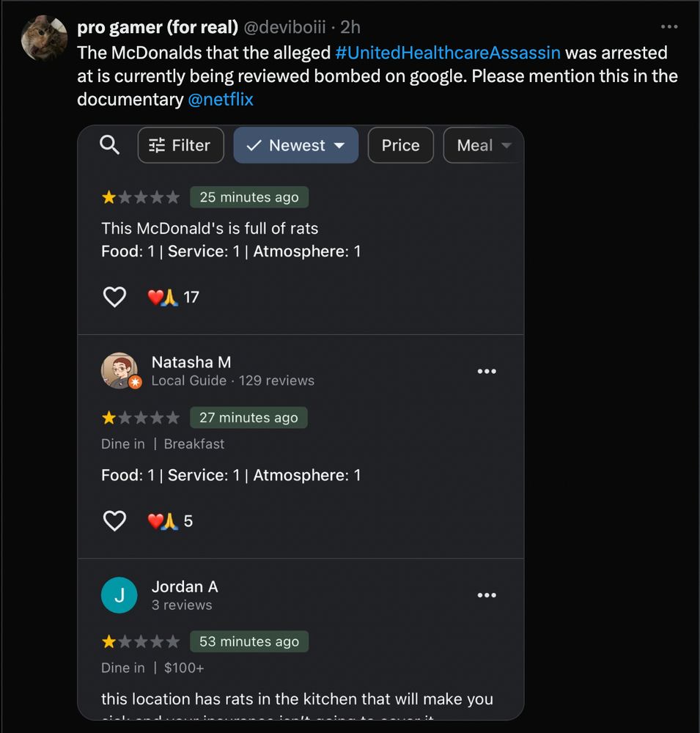Image resolution: width=700 pixels, height=733 pixels.
Task: Select the Price filter chip
Action: 400,145
